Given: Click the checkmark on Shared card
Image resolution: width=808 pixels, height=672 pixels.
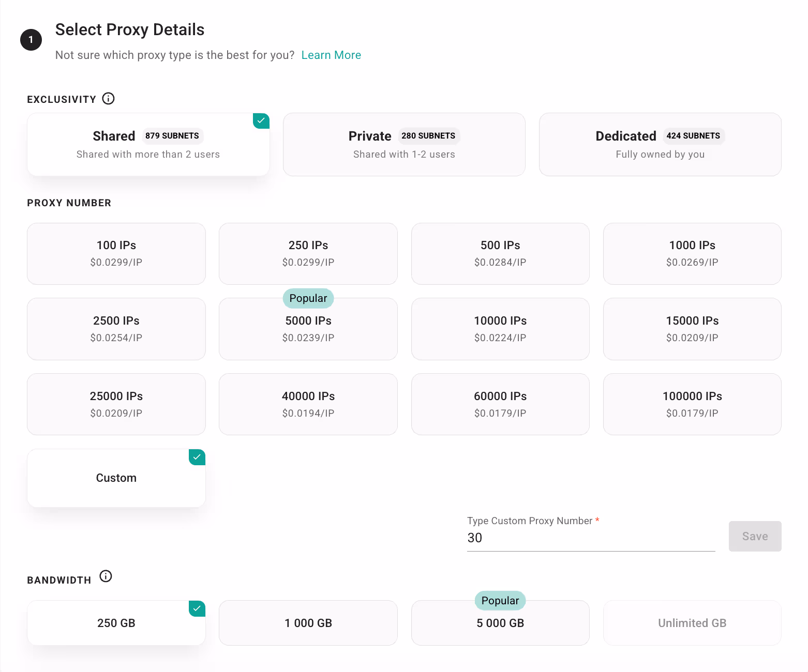Looking at the screenshot, I should point(261,121).
